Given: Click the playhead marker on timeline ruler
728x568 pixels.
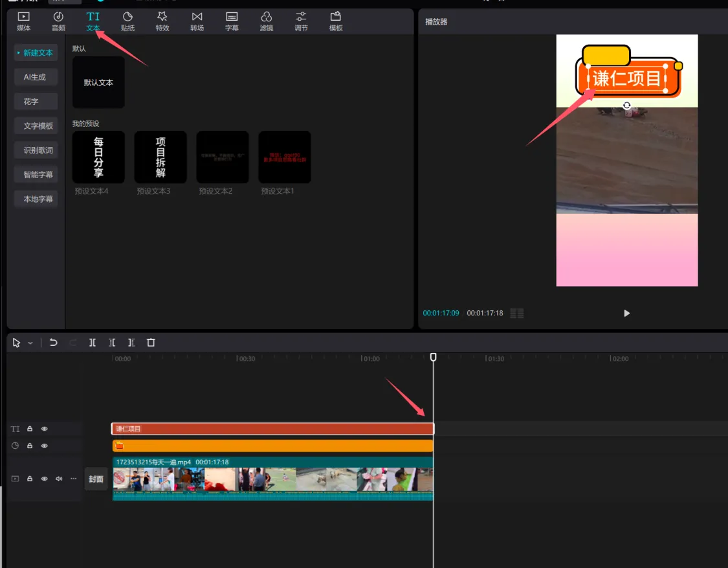Looking at the screenshot, I should click(433, 357).
